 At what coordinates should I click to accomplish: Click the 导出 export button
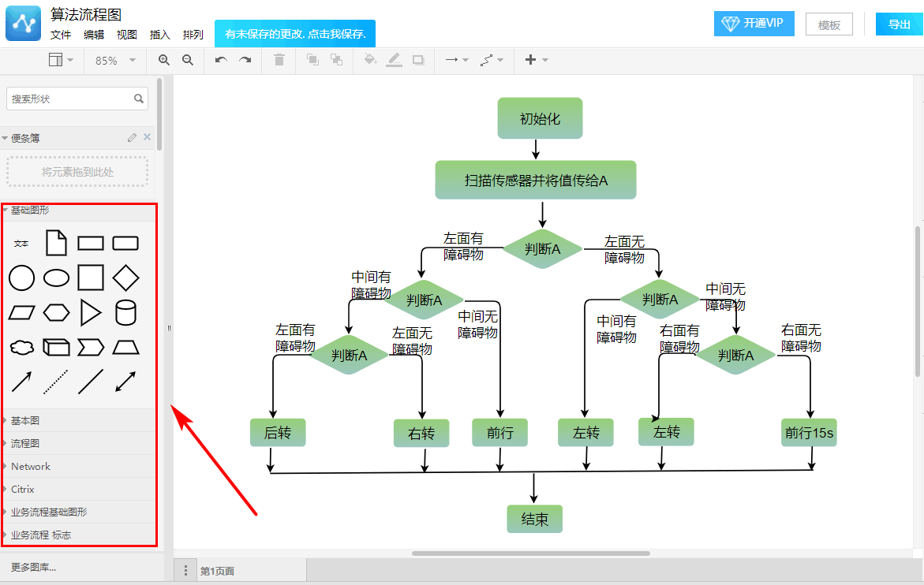(899, 24)
